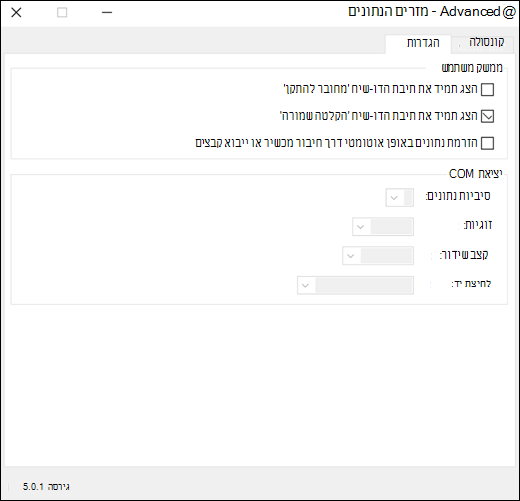The height and width of the screenshot is (501, 520).
Task: Open the קצב שידור dropdown
Action: [x=378, y=256]
